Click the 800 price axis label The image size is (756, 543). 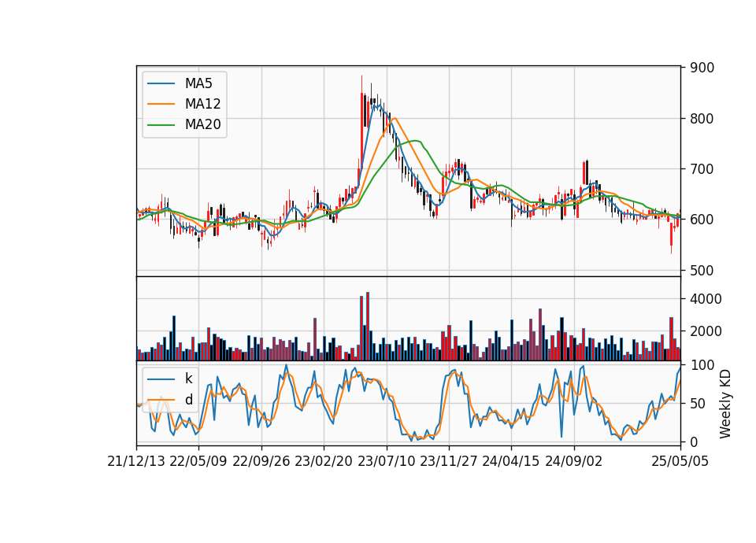point(702,119)
